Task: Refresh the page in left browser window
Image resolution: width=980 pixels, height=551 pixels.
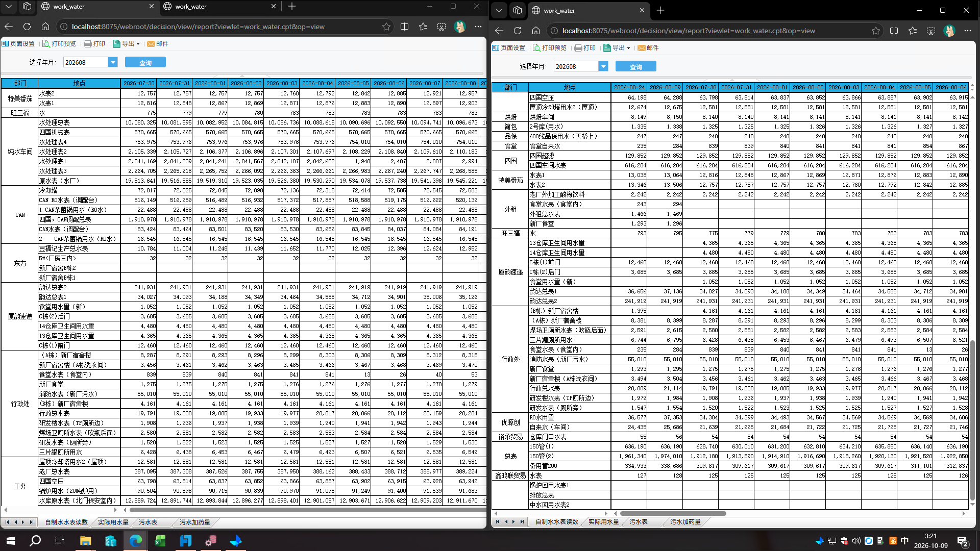Action: coord(27,27)
